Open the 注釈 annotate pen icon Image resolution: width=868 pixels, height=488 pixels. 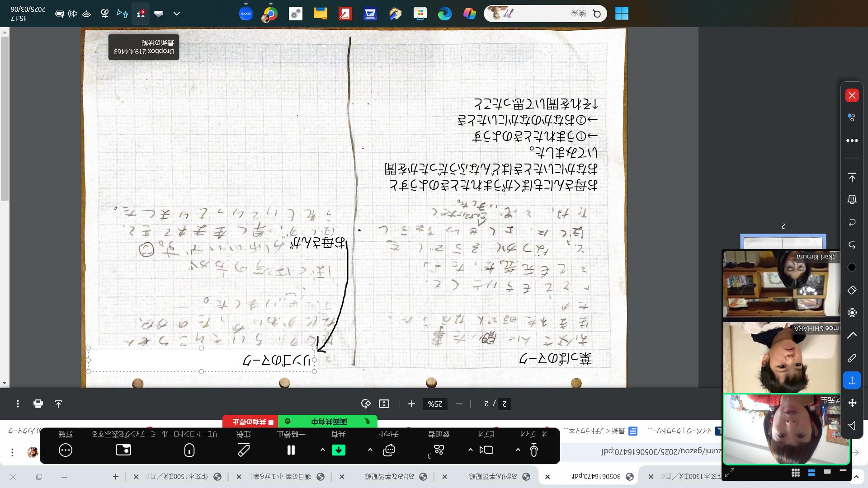click(243, 450)
